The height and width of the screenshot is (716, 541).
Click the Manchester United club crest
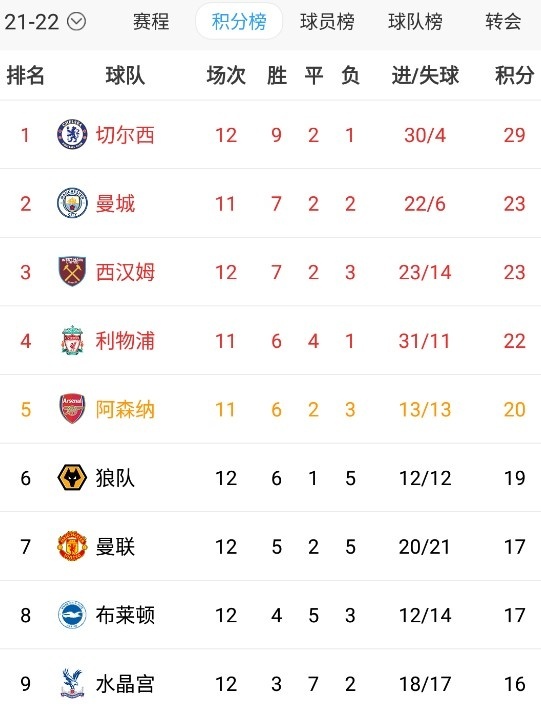(72, 546)
